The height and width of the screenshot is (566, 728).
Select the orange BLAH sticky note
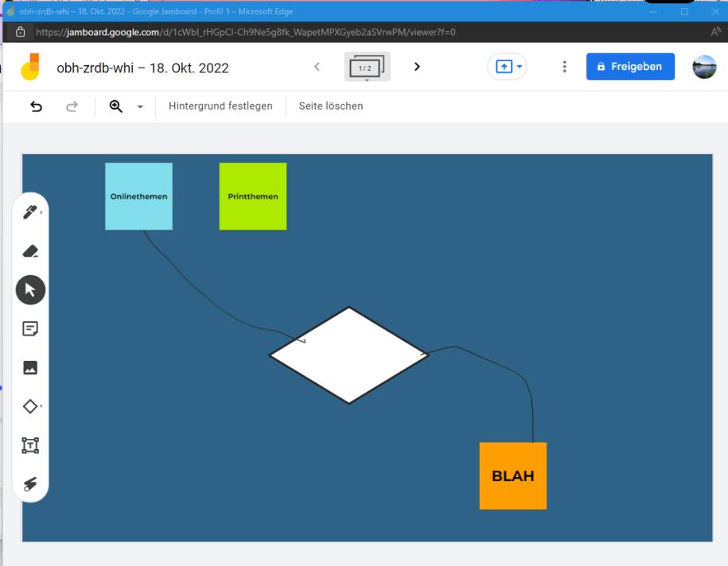pos(512,475)
